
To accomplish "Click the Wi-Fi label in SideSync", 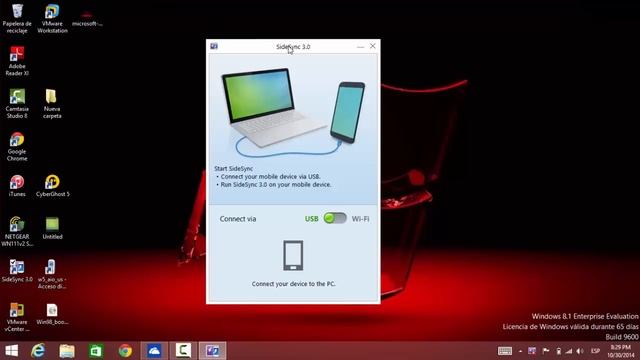I will click(360, 219).
